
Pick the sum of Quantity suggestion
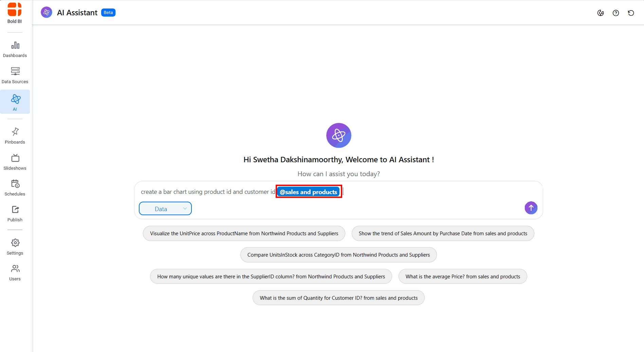click(x=338, y=298)
